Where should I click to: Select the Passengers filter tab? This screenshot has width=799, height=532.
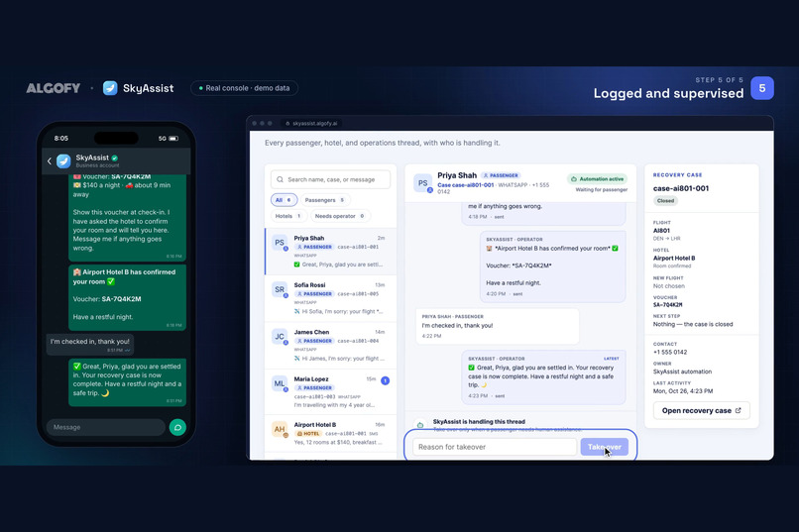point(325,200)
